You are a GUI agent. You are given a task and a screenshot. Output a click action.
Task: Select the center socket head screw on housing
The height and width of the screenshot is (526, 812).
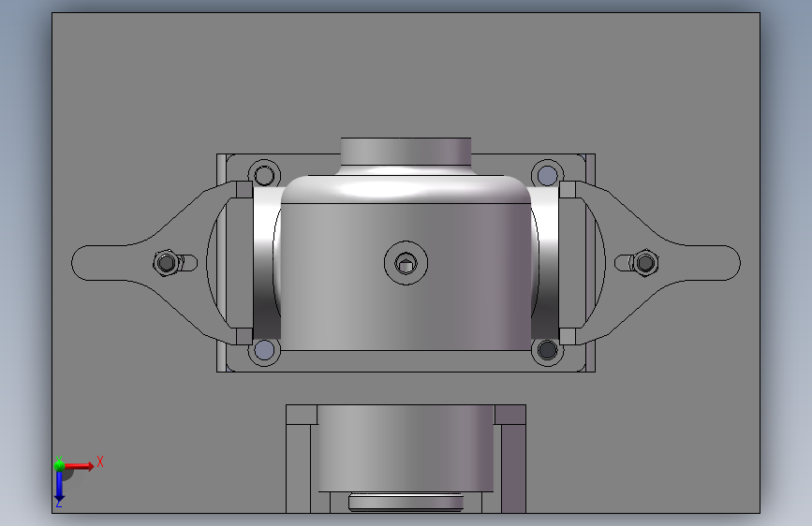pos(406,263)
